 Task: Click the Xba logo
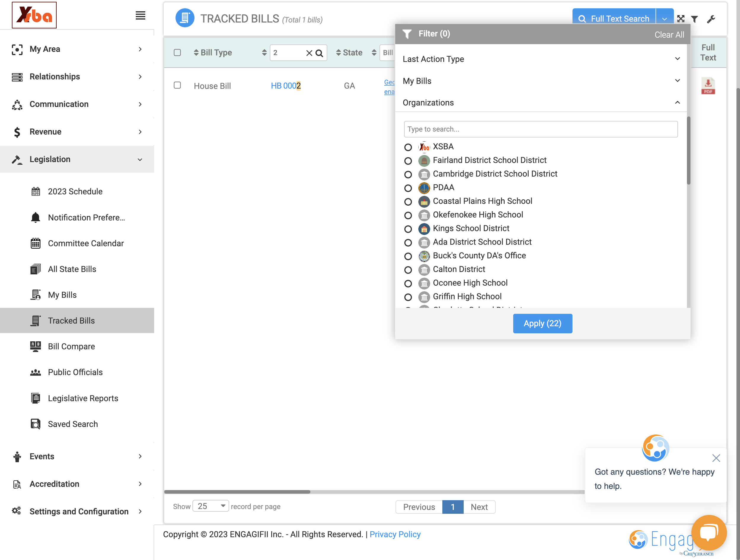pos(34,15)
